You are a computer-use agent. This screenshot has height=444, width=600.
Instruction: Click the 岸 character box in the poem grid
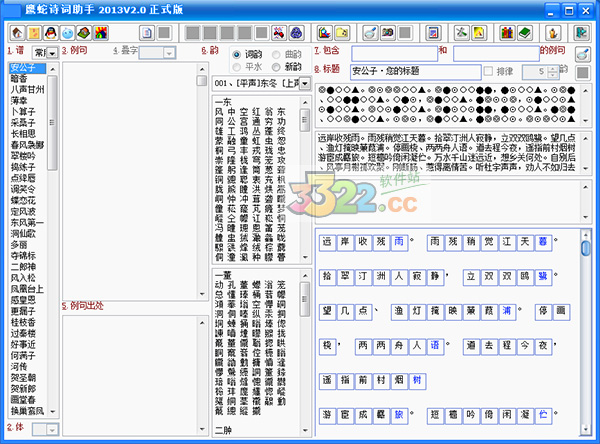(345, 242)
